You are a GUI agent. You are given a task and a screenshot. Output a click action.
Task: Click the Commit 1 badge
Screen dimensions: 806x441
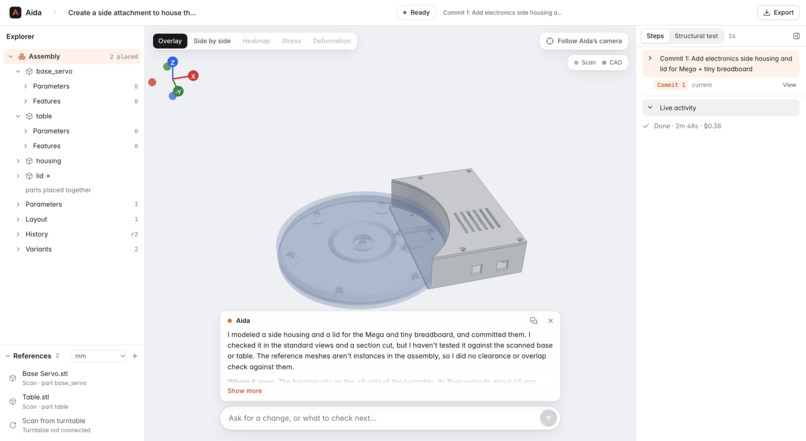[x=671, y=85]
